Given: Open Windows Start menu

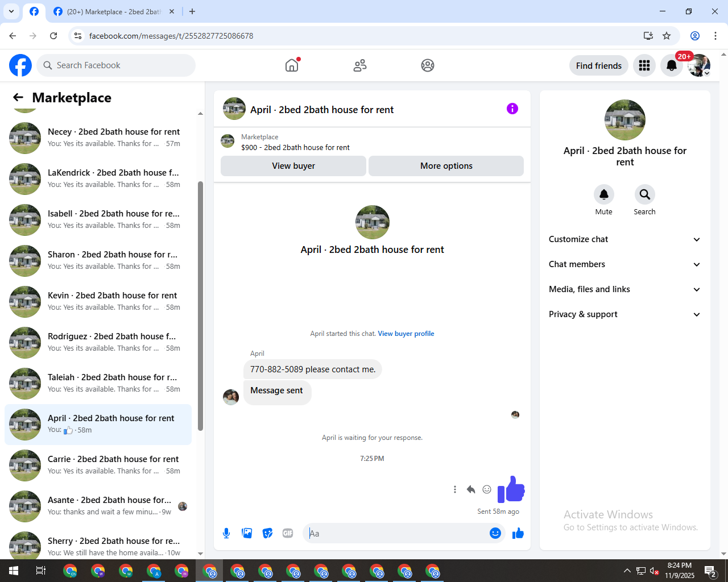Looking at the screenshot, I should click(14, 571).
